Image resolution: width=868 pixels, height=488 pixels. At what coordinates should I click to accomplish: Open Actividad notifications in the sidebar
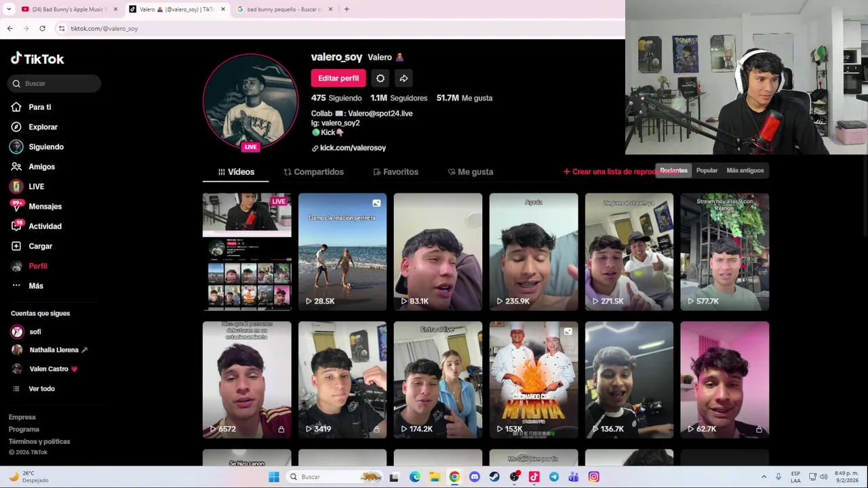(x=45, y=226)
